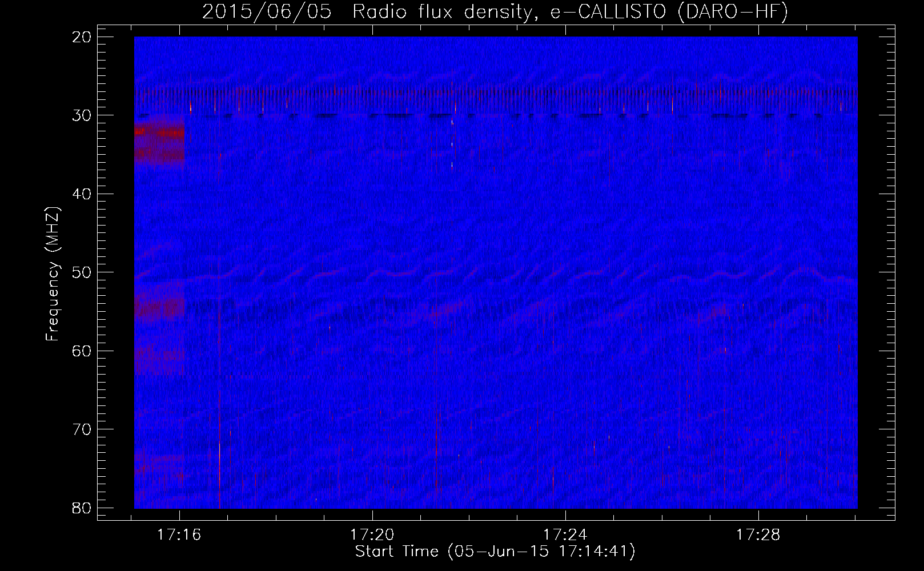
Task: Click the 'Start Time (05-Jun-15 17:14:41)' label
Action: tap(495, 552)
